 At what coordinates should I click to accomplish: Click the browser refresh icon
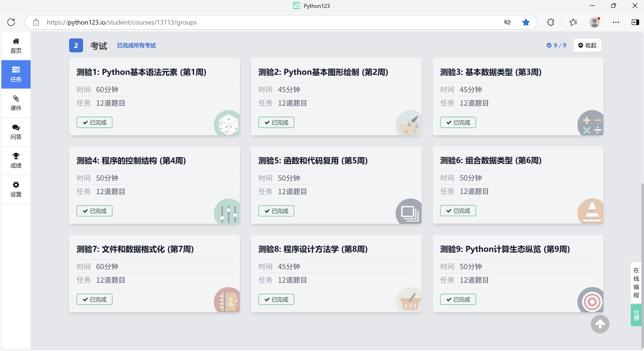pos(11,22)
